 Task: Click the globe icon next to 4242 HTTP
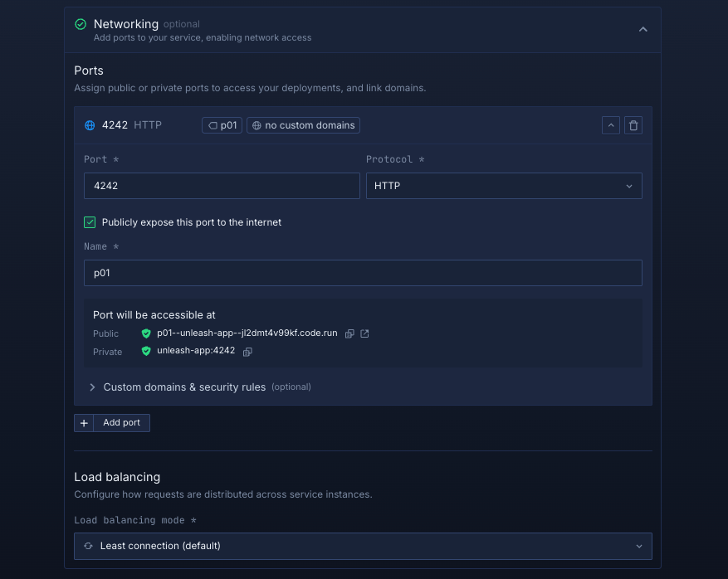[x=90, y=125]
